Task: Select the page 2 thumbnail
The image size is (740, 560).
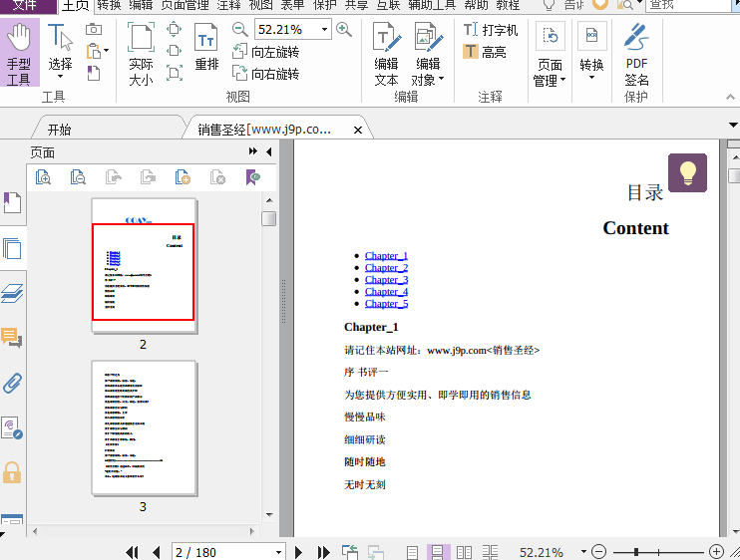Action: [x=144, y=266]
